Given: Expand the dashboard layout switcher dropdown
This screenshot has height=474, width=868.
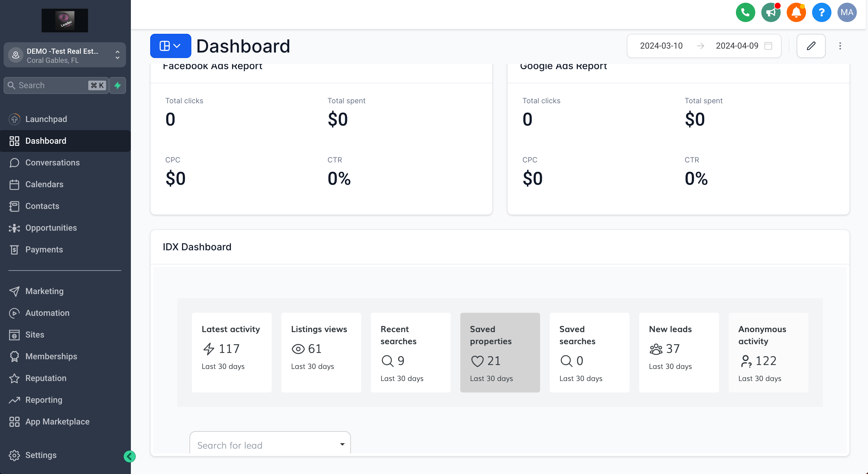Looking at the screenshot, I should (170, 46).
